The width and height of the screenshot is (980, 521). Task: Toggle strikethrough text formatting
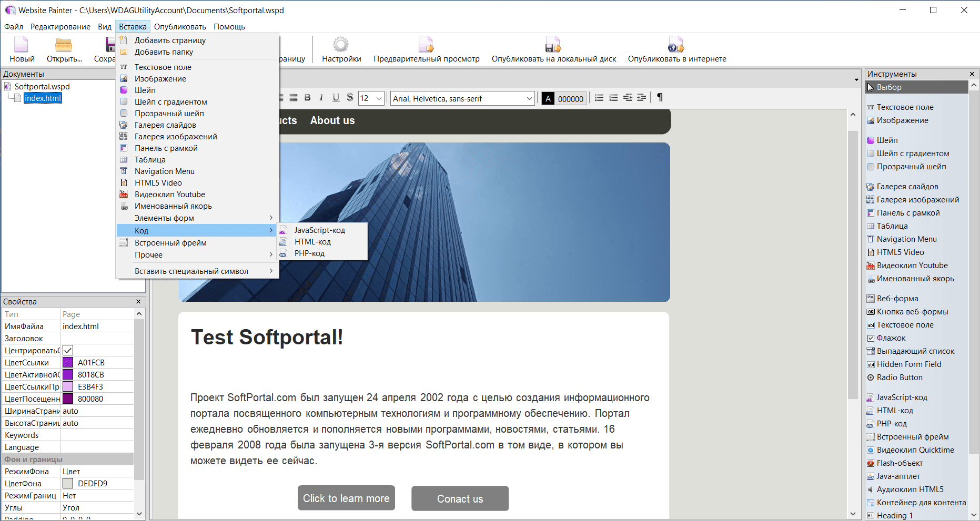pos(350,98)
